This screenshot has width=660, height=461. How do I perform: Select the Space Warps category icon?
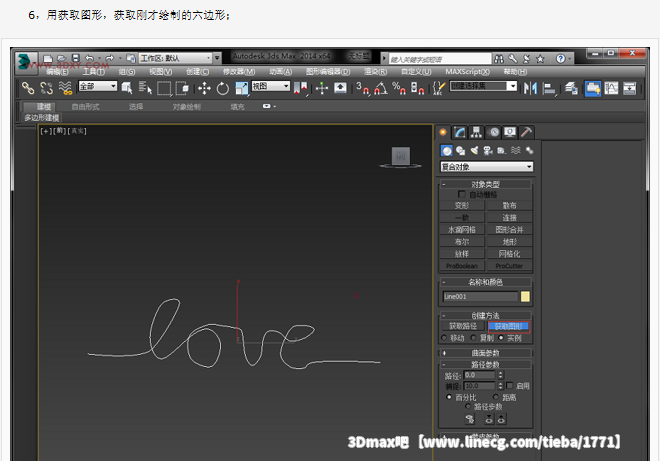click(x=516, y=151)
